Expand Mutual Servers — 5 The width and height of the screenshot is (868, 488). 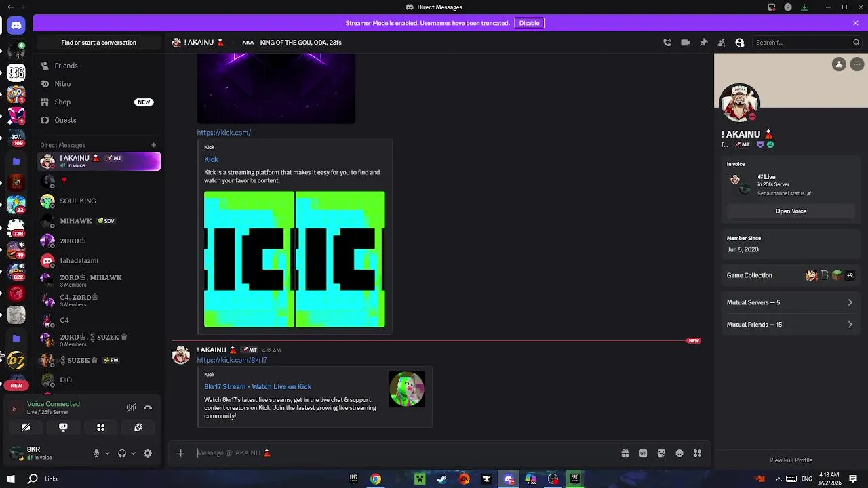click(x=790, y=302)
